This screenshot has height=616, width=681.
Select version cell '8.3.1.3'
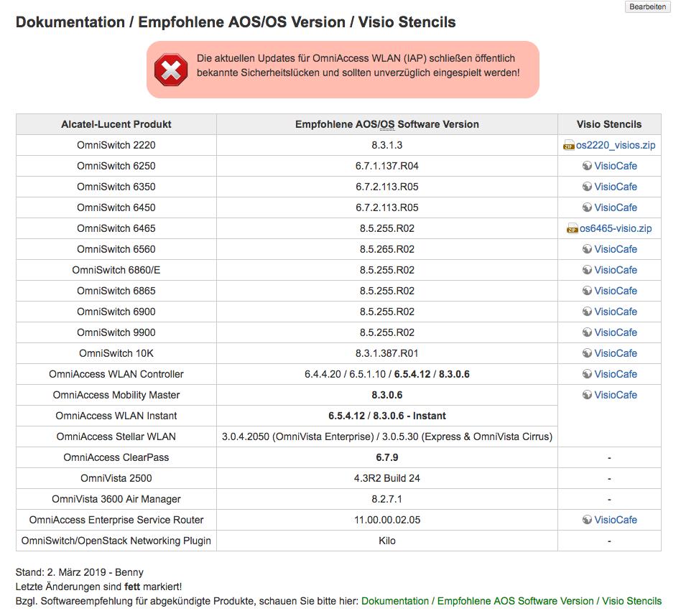387,145
